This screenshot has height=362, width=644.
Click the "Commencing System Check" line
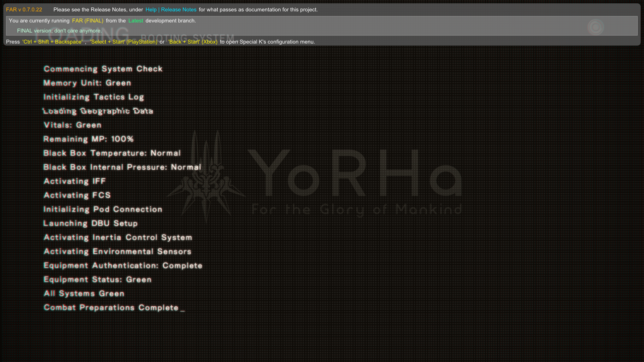(x=103, y=69)
